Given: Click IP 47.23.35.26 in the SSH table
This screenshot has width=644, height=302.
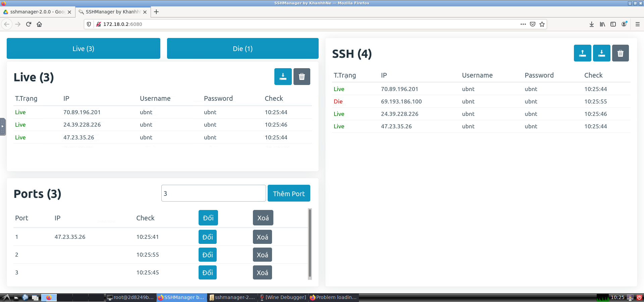Looking at the screenshot, I should click(x=396, y=126).
